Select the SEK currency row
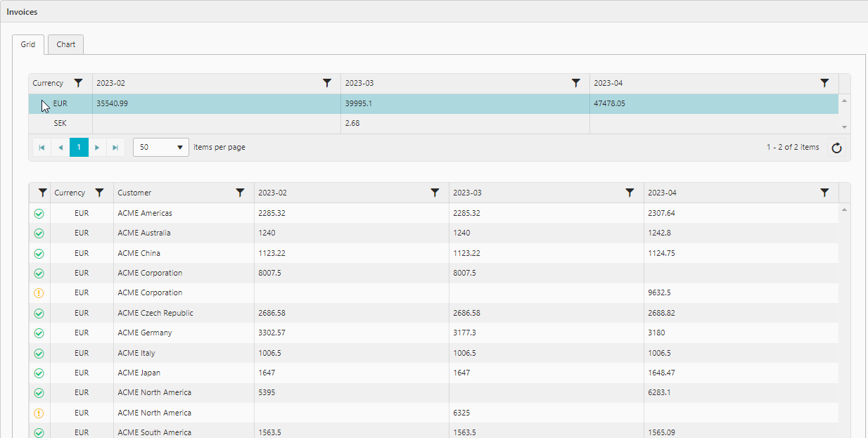This screenshot has width=868, height=438. (x=60, y=124)
